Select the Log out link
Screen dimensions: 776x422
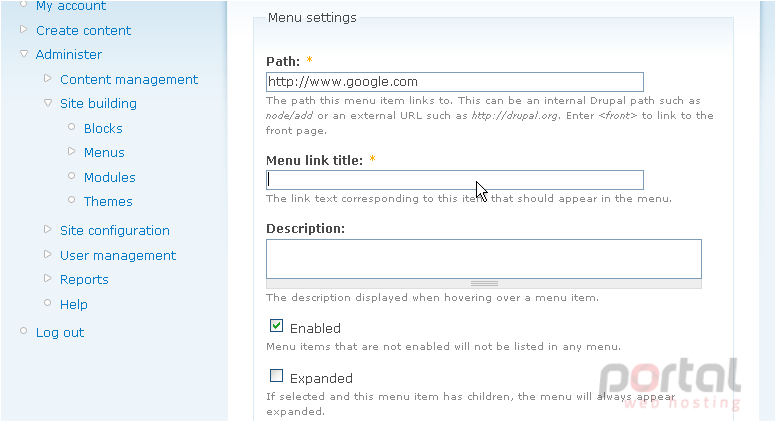click(x=60, y=333)
